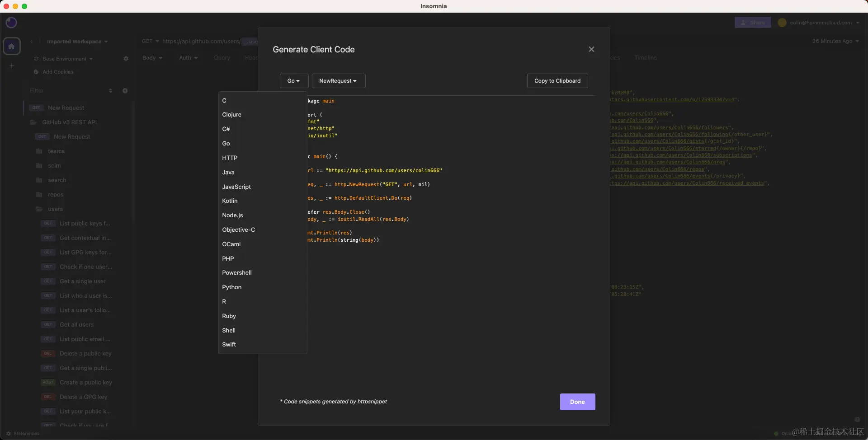Select OCaml from language list
The height and width of the screenshot is (440, 868).
[x=263, y=244]
